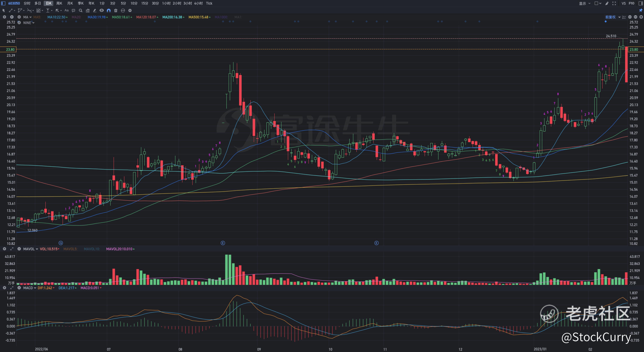Click the F10 company info button
This screenshot has width=644, height=352.
point(631,3)
